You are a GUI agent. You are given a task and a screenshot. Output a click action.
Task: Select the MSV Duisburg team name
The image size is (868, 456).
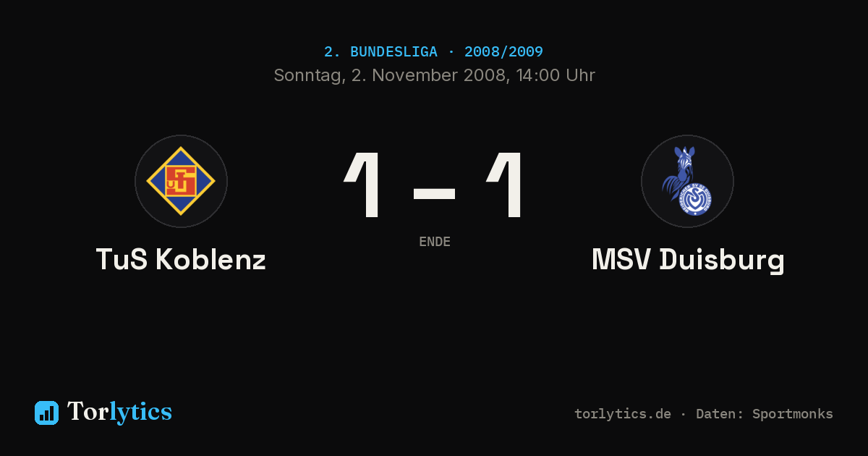coord(688,260)
